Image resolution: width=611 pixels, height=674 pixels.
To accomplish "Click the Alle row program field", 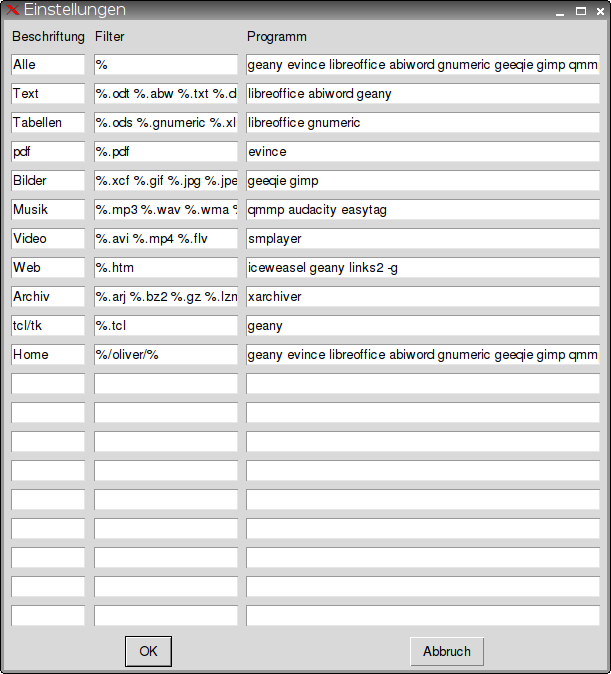I will 423,64.
